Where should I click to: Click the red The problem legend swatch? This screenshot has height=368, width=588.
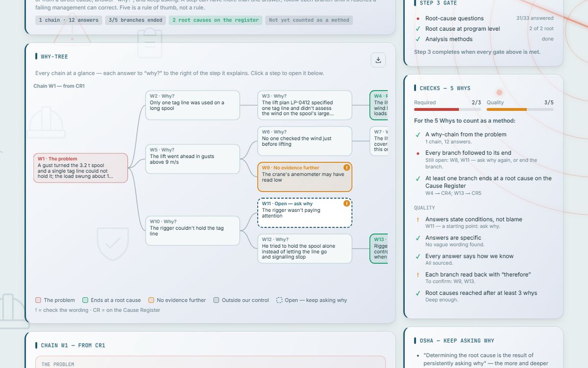(38, 300)
